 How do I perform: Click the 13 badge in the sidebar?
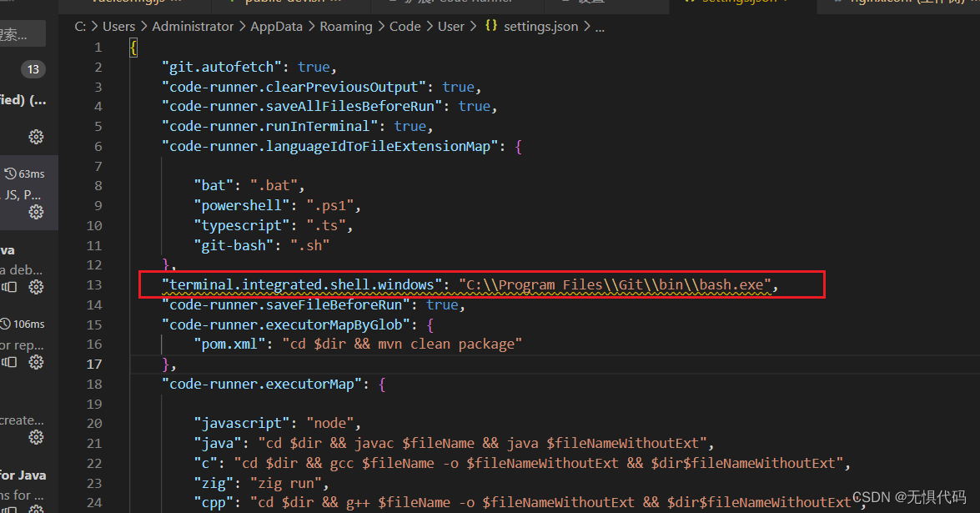point(32,69)
